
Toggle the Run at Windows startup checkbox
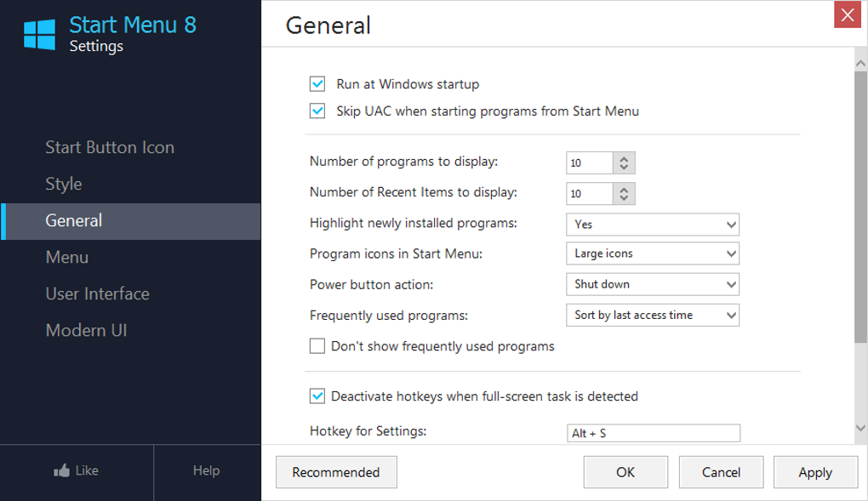coord(317,84)
